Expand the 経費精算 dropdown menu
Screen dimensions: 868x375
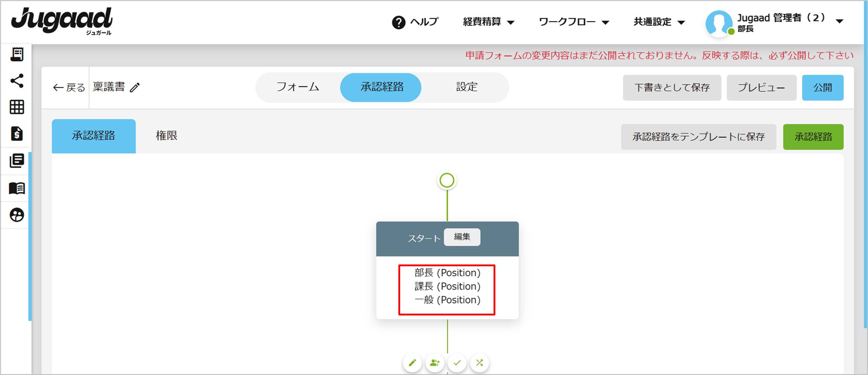pyautogui.click(x=489, y=22)
